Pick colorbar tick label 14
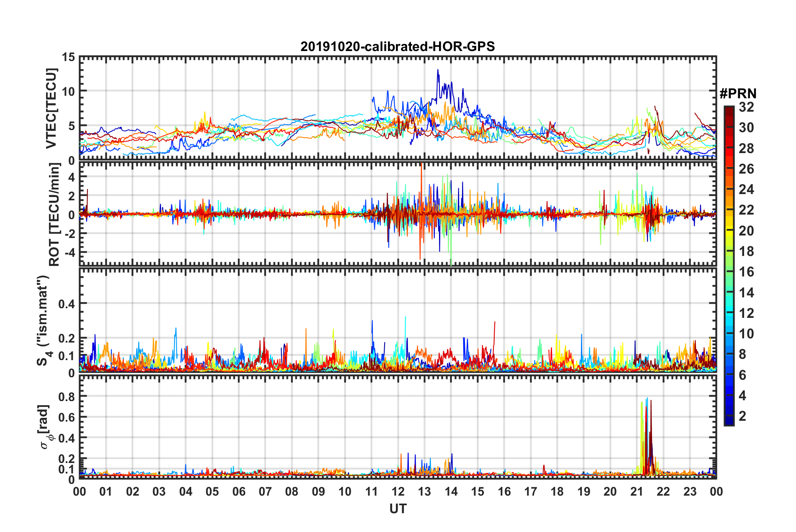 point(746,292)
